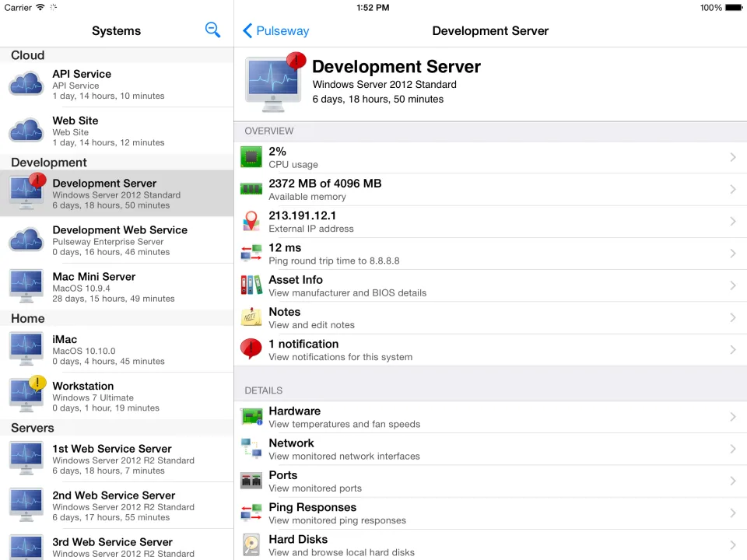Select 2nd Web Service Server name
Image resolution: width=747 pixels, height=560 pixels.
pos(114,495)
